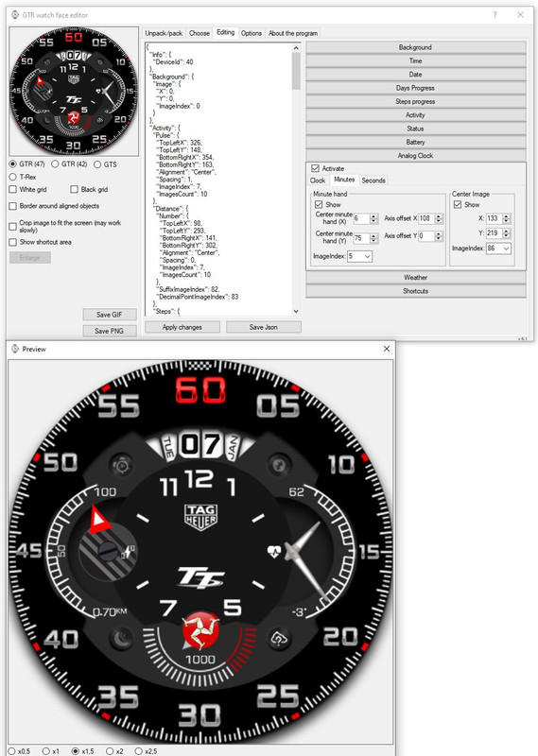Toggle Border around aligned objects
The width and height of the screenshot is (538, 756).
pyautogui.click(x=13, y=206)
